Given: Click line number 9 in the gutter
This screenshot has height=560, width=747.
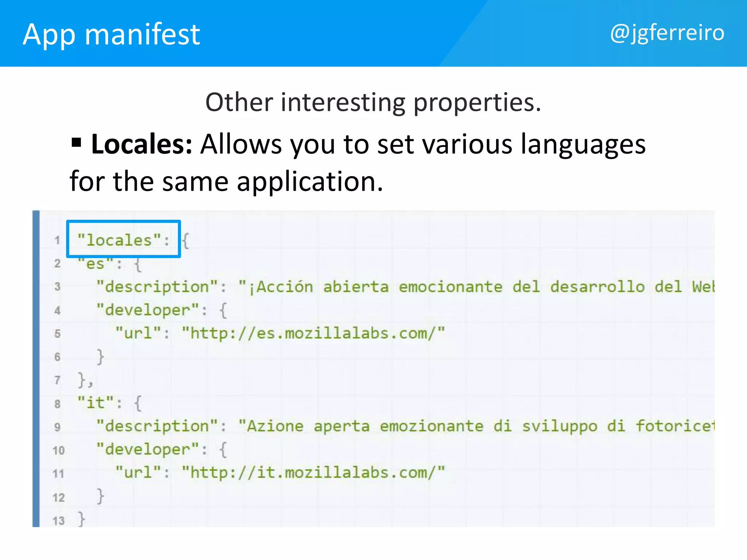Looking at the screenshot, I should tap(57, 427).
